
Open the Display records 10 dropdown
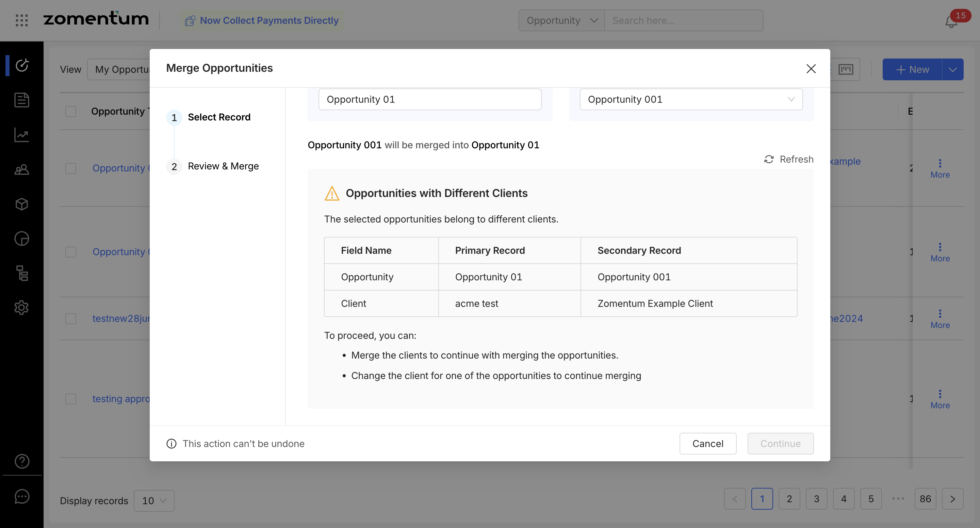pyautogui.click(x=154, y=500)
